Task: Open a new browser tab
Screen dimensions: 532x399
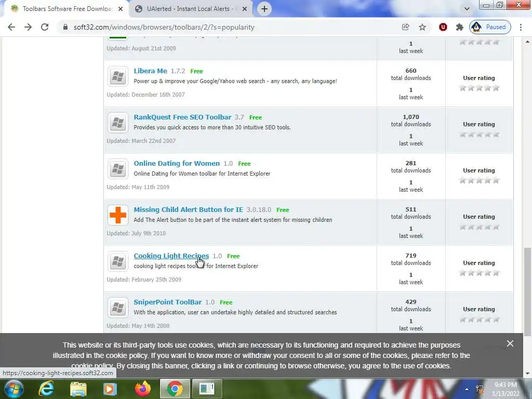Action: pyautogui.click(x=264, y=9)
